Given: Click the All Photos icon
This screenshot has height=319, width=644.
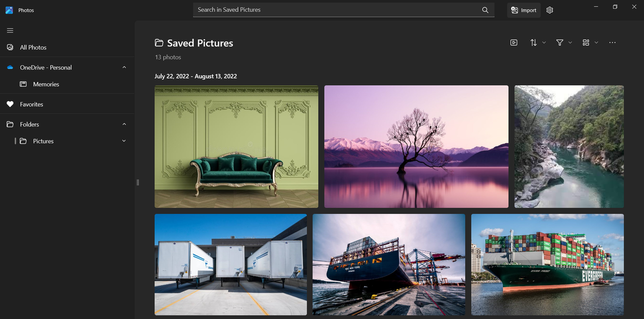Looking at the screenshot, I should coord(10,47).
